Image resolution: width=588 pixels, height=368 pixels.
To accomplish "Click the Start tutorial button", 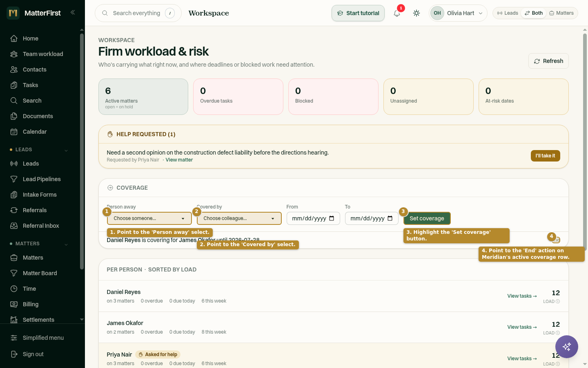I will (358, 13).
